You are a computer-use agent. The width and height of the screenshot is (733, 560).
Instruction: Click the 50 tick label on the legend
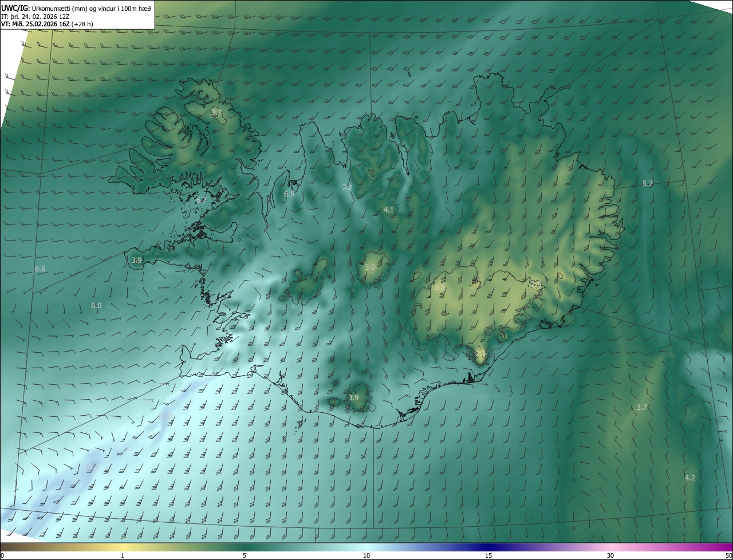[x=728, y=556]
